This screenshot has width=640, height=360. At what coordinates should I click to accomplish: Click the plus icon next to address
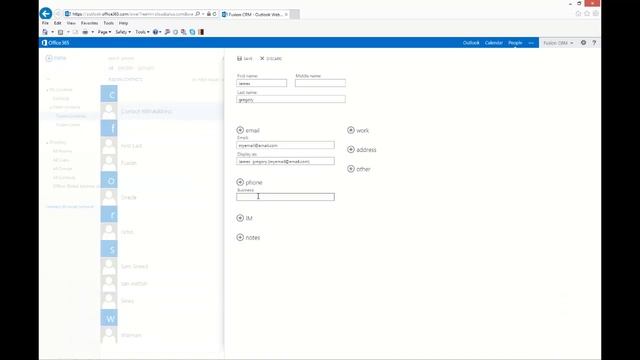click(x=351, y=149)
